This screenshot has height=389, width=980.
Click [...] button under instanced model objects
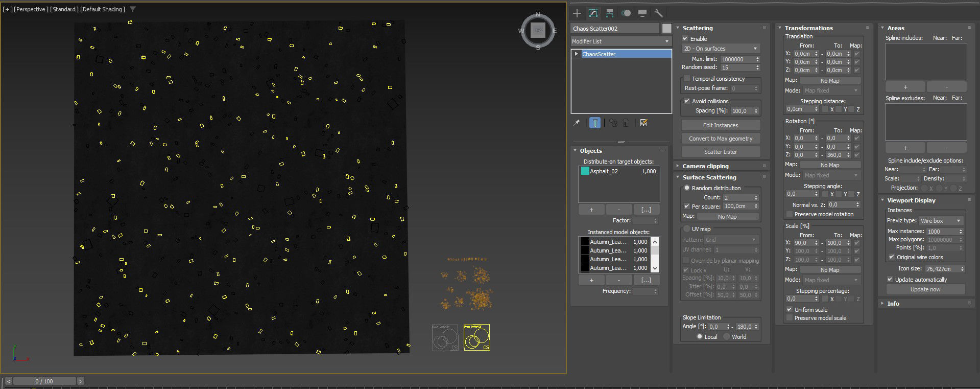click(x=646, y=280)
